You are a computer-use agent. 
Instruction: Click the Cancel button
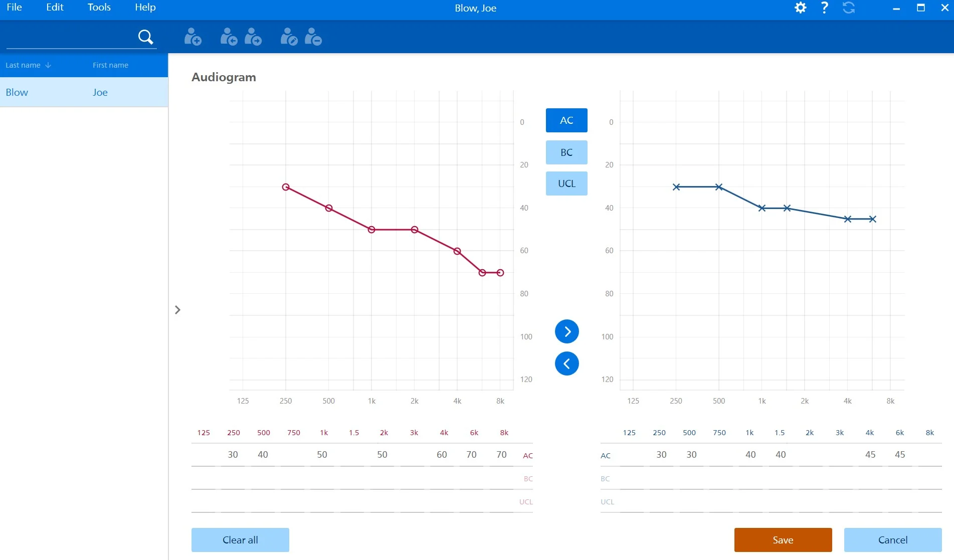(893, 540)
